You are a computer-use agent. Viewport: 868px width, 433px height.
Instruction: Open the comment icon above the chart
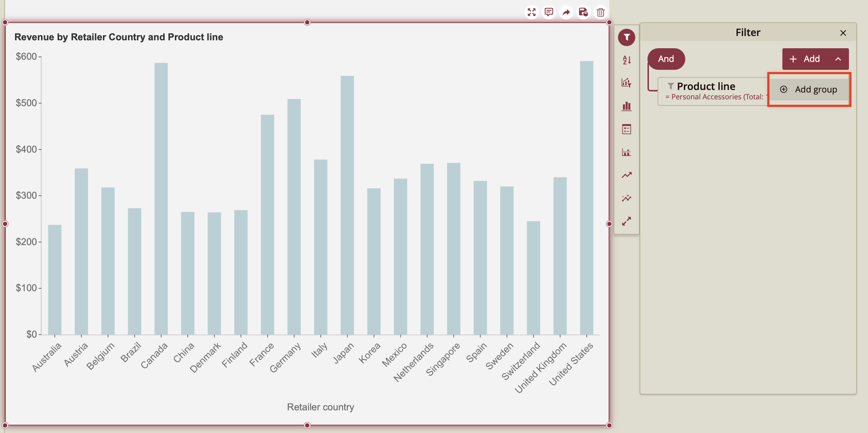549,12
